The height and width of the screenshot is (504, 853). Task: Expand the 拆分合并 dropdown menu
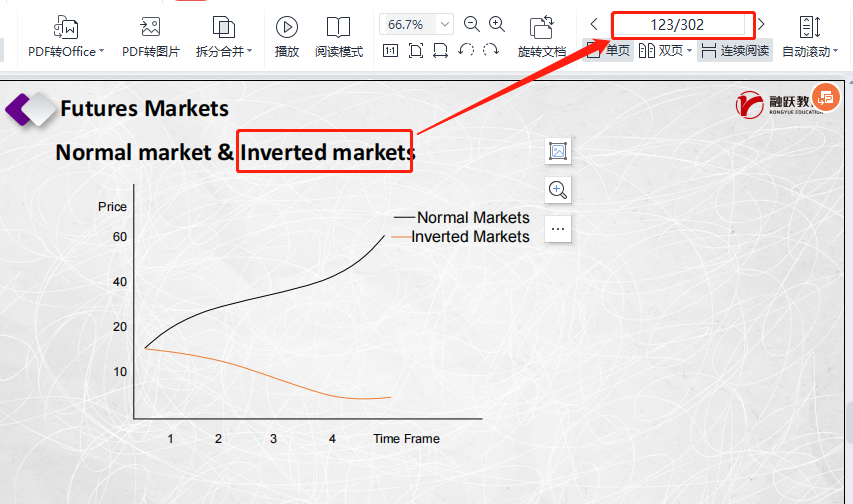249,51
